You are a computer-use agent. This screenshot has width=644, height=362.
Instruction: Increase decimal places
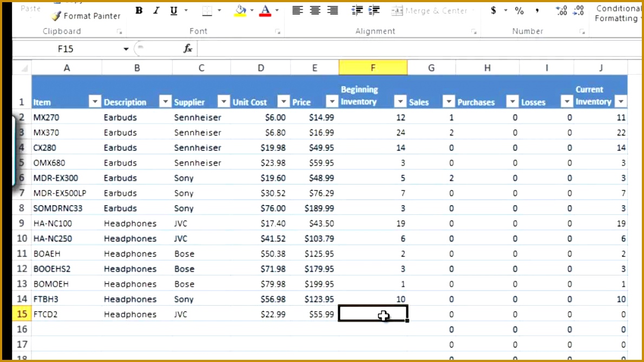click(x=561, y=11)
